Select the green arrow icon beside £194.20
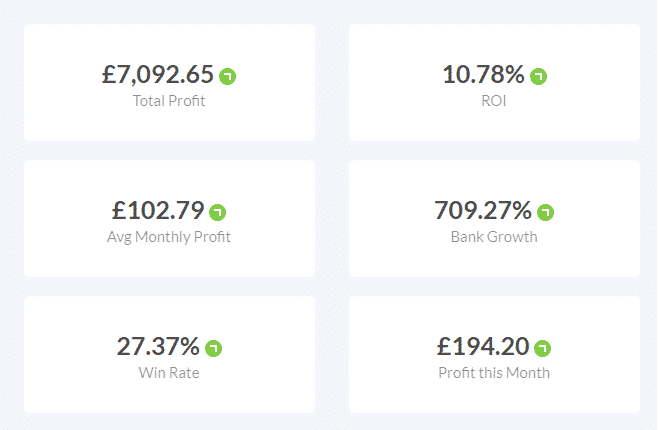This screenshot has width=659, height=430. pos(542,348)
